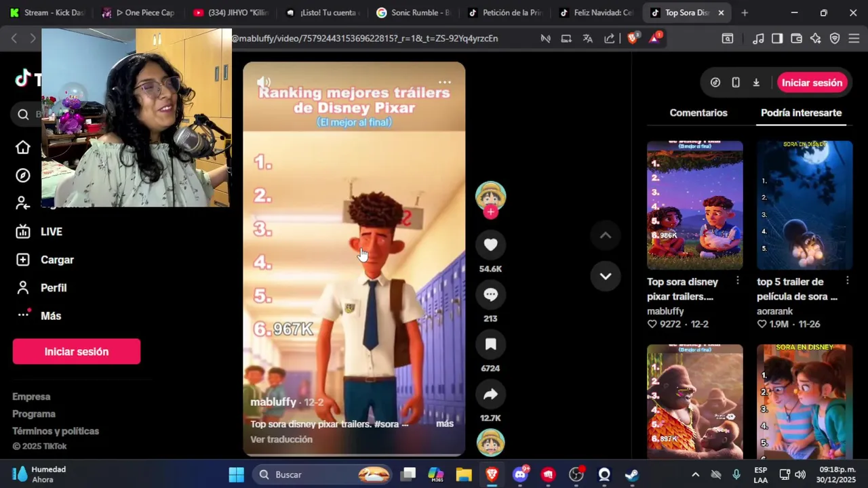Open mabluffy link under recommended video
The image size is (868, 488).
pyautogui.click(x=665, y=311)
